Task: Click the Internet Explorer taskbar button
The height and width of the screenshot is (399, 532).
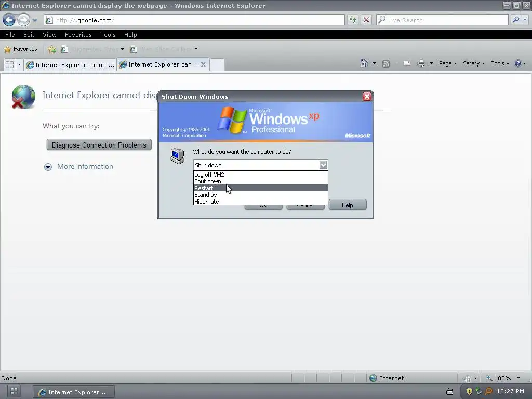Action: [74, 392]
